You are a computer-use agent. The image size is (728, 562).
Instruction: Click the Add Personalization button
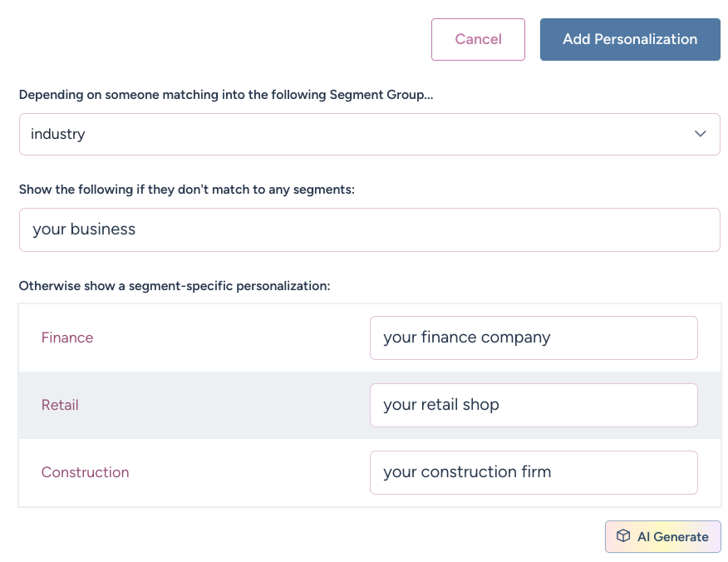pyautogui.click(x=630, y=39)
